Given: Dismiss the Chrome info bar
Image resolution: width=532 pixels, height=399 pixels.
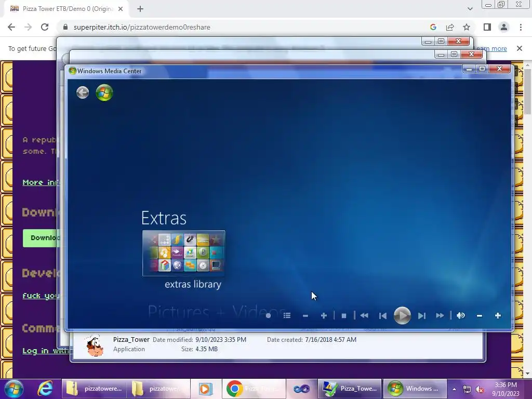Looking at the screenshot, I should (x=520, y=48).
